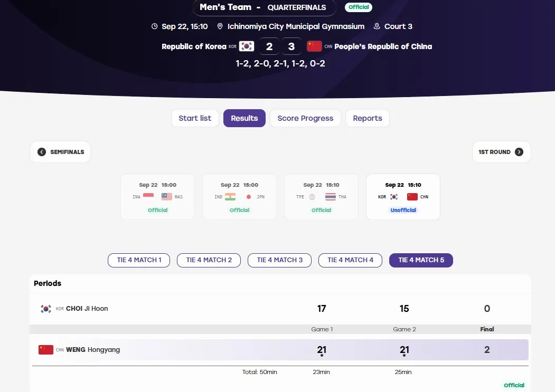This screenshot has height=392, width=555.
Task: Select the Results tab
Action: tap(244, 118)
